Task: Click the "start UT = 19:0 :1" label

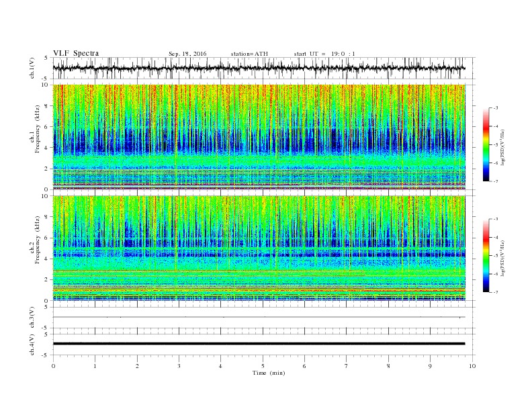Action: [324, 54]
